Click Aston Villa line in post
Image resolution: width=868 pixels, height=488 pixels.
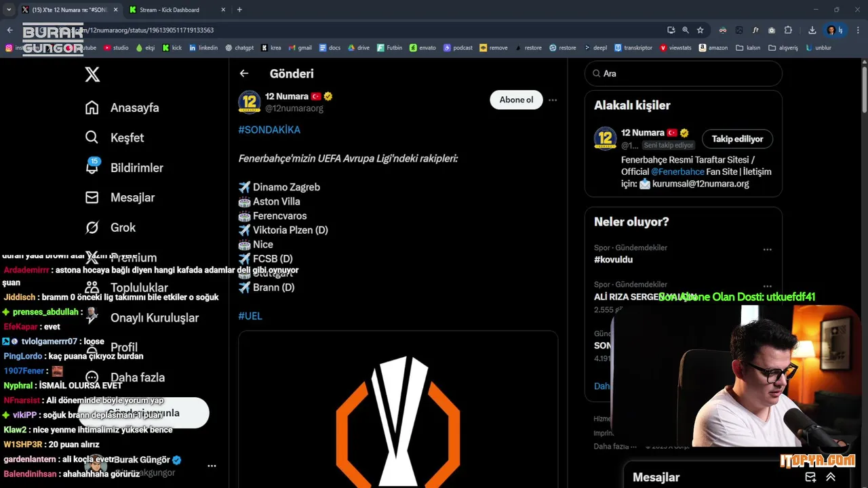click(269, 201)
